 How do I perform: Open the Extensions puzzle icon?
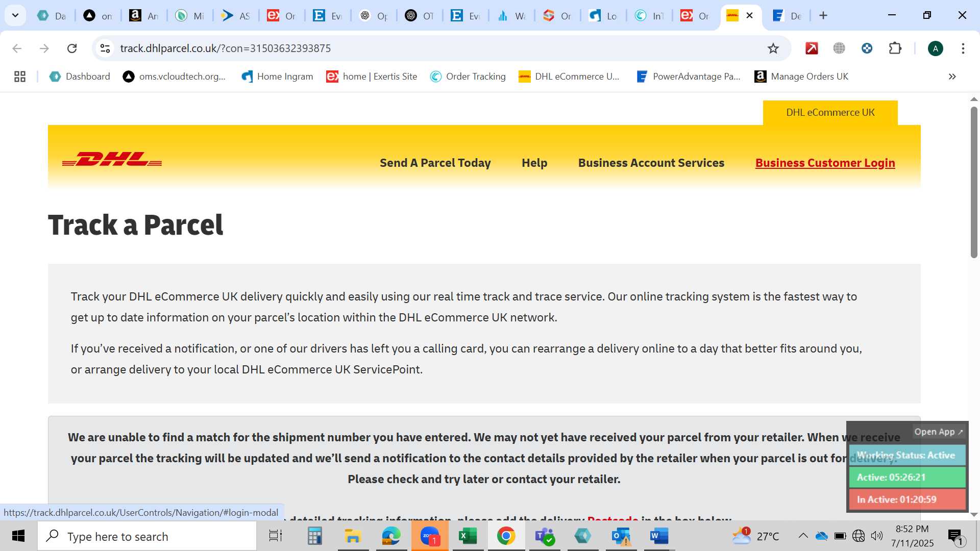pos(895,48)
